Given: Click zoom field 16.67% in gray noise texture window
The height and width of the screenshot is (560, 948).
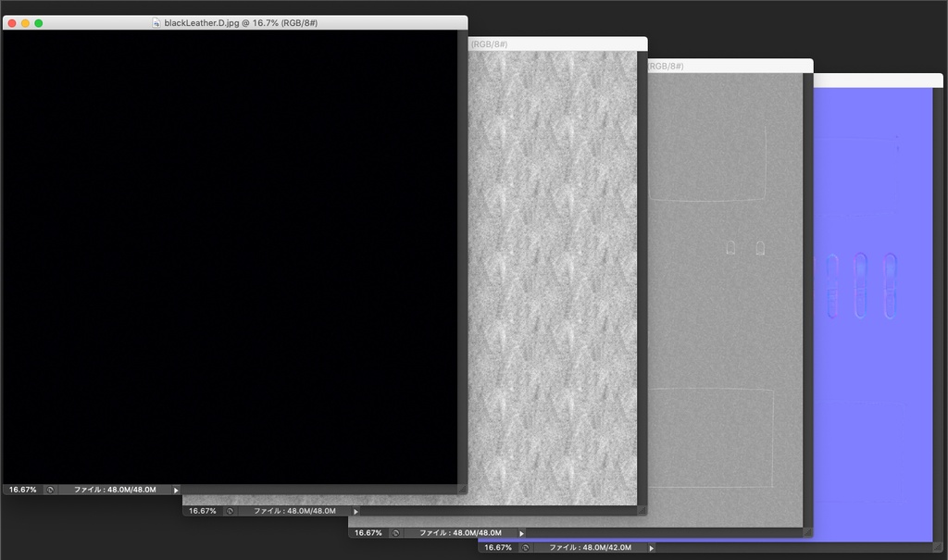Looking at the screenshot, I should (x=203, y=511).
